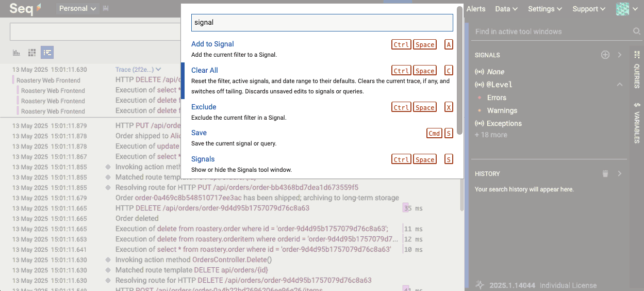644x291 pixels.
Task: Click diamond icon beside OrdersController.Delete() row
Action: pos(108,260)
